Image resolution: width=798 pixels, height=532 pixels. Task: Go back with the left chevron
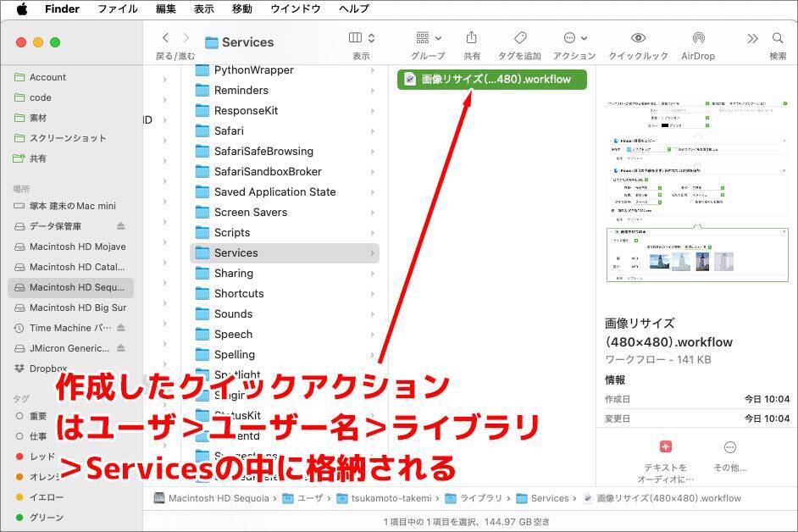coord(165,38)
